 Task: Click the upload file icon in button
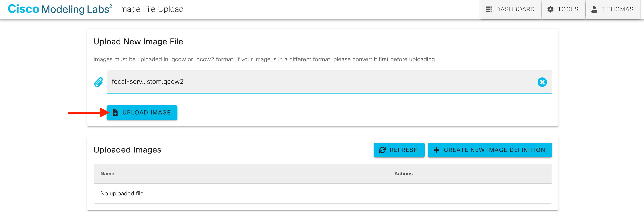(x=115, y=113)
